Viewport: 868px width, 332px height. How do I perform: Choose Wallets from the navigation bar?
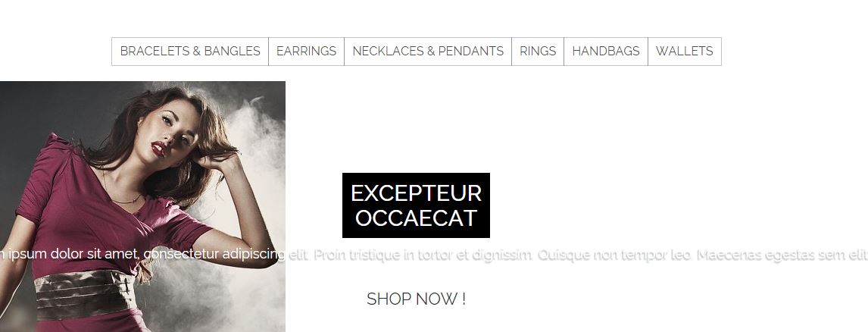point(684,52)
